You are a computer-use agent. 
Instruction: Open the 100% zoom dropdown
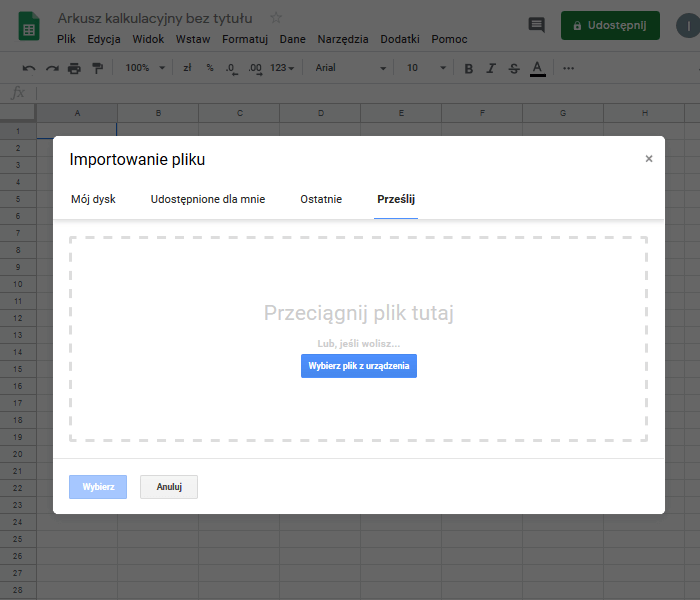tap(146, 68)
